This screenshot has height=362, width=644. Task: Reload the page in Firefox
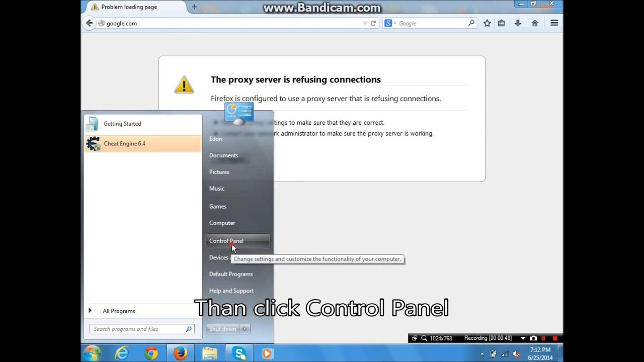point(373,23)
